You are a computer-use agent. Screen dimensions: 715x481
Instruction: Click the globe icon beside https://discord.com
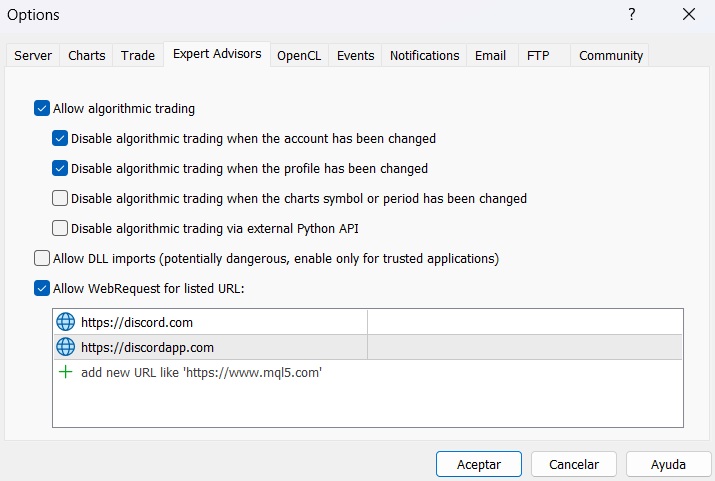66,322
